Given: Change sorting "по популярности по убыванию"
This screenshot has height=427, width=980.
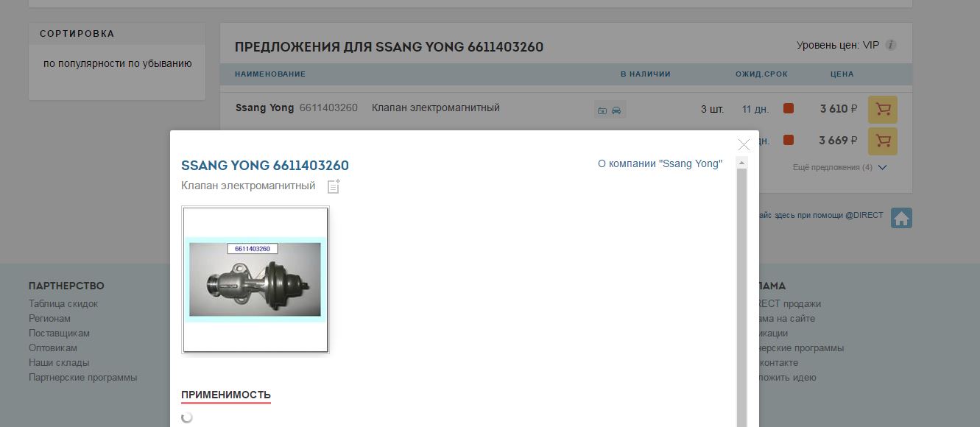Looking at the screenshot, I should tap(118, 63).
